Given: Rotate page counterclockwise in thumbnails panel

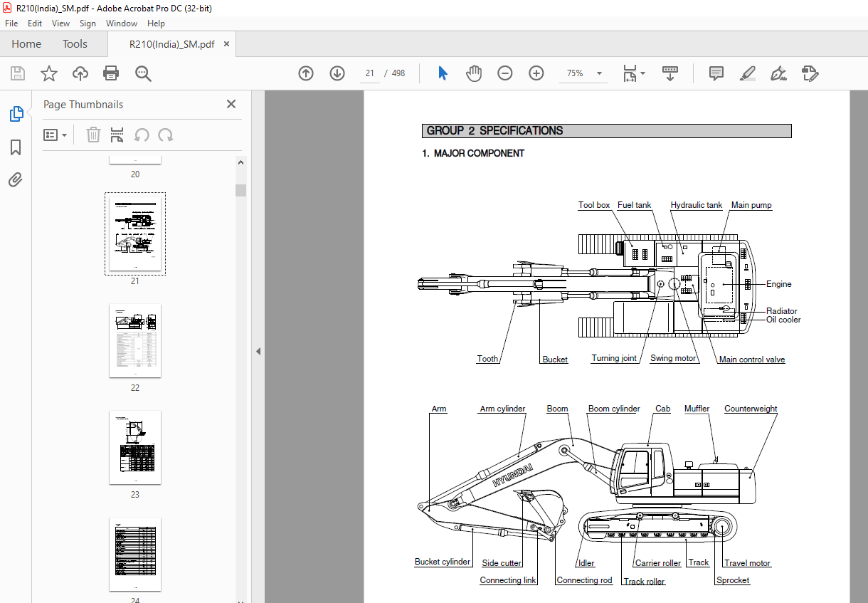Looking at the screenshot, I should 142,135.
